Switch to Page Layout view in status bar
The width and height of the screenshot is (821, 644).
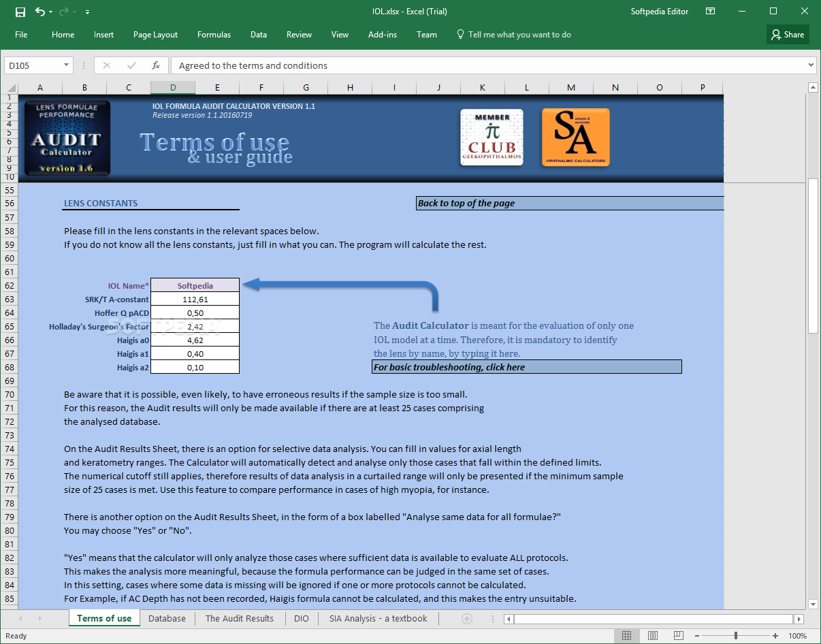(x=653, y=636)
